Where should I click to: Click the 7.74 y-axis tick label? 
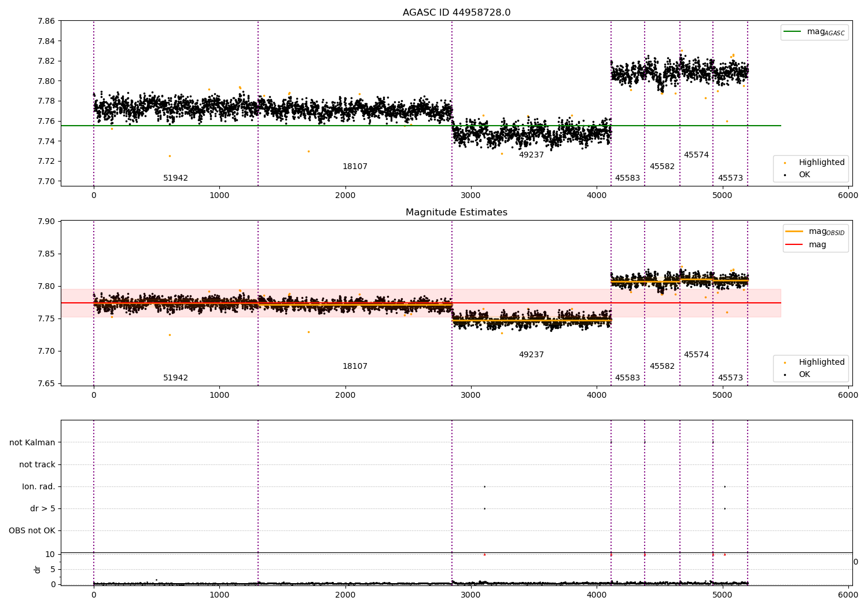click(46, 141)
